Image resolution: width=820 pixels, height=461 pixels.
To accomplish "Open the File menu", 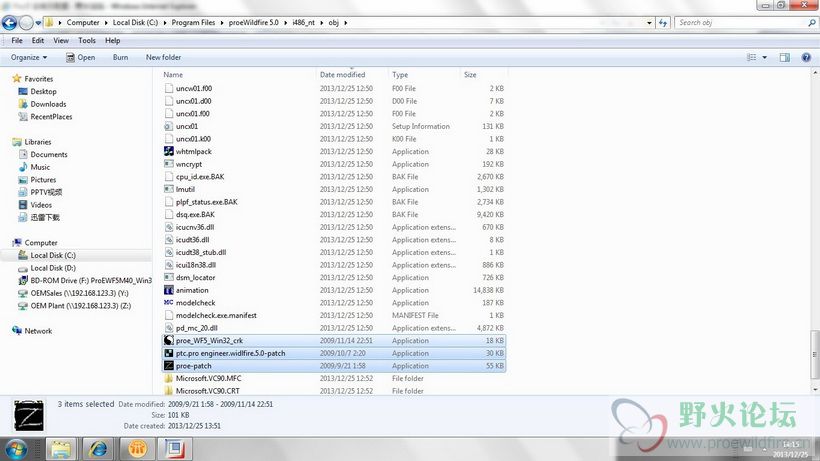I will [x=17, y=40].
